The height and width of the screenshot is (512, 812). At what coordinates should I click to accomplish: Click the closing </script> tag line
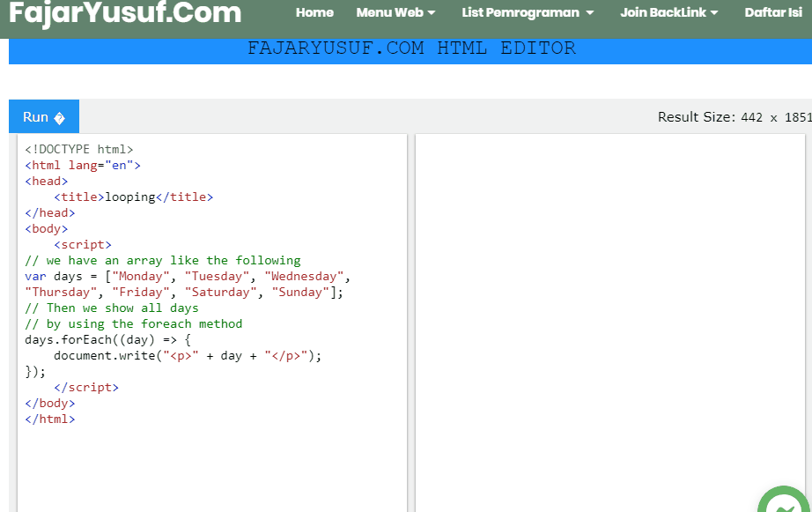tap(86, 387)
